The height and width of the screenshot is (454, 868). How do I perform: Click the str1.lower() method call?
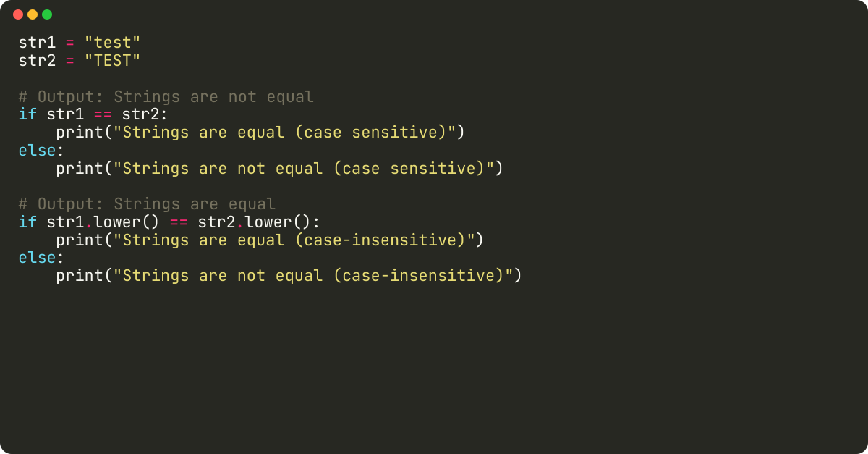pyautogui.click(x=103, y=222)
